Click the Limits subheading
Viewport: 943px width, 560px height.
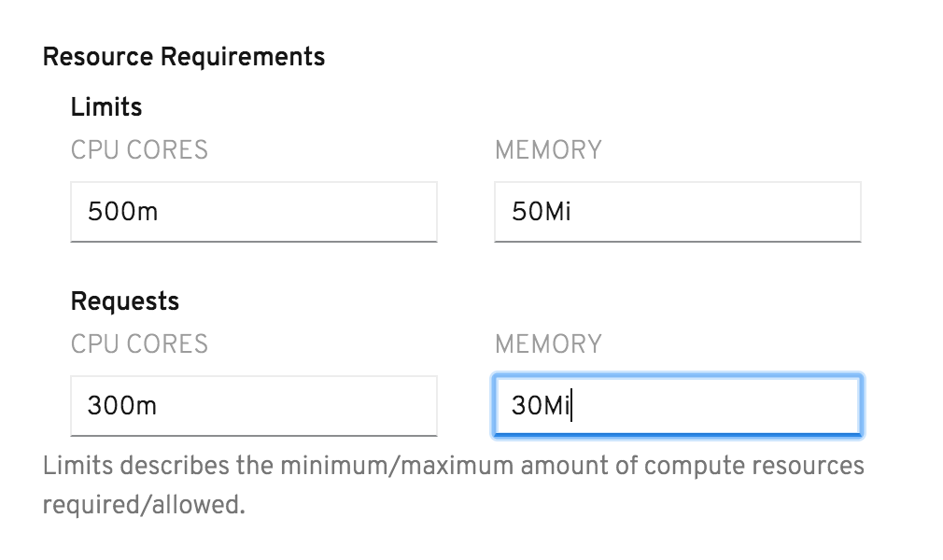click(106, 107)
